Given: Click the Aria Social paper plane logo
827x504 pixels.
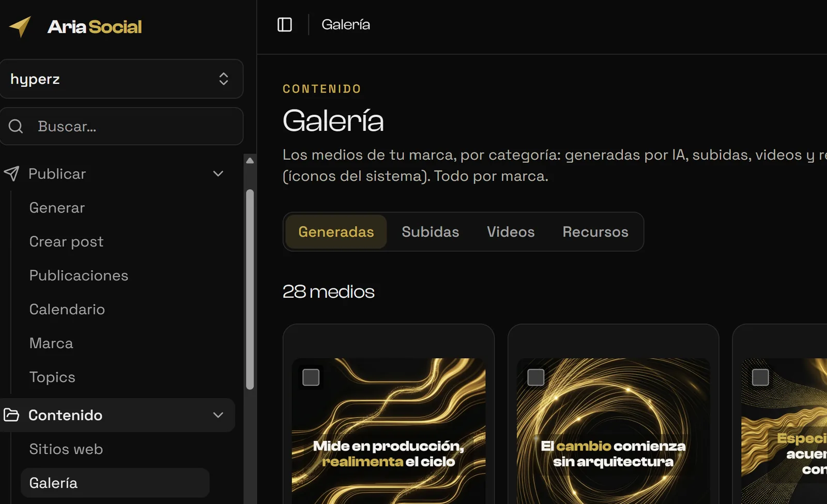Looking at the screenshot, I should click(20, 26).
